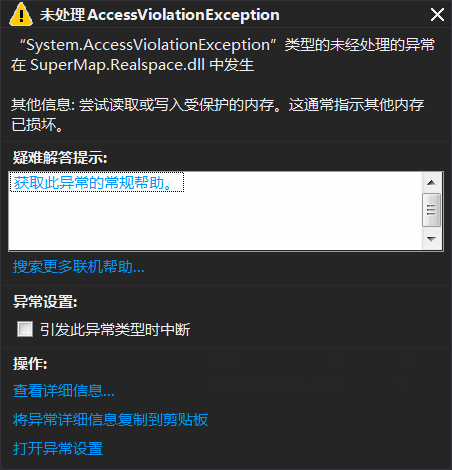Screen dimensions: 452x470
Task: Click the down arrow of the tips scrollbar
Action: tap(432, 239)
